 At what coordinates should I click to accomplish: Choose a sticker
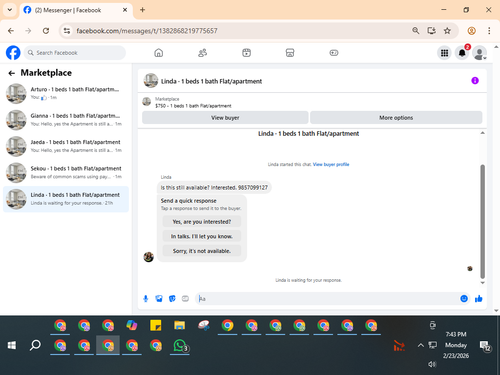172,299
